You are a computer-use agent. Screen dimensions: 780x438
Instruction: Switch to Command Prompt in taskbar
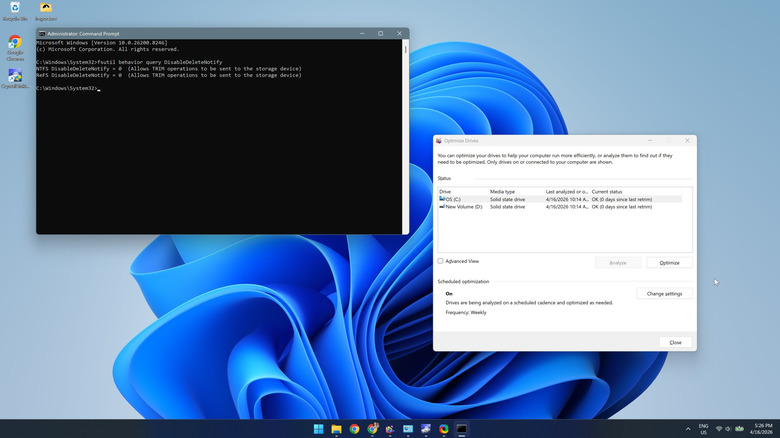point(462,429)
